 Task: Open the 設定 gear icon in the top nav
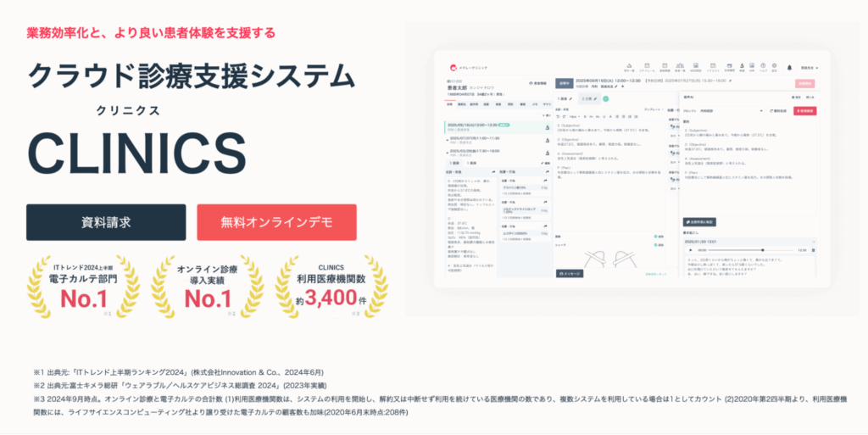[774, 68]
